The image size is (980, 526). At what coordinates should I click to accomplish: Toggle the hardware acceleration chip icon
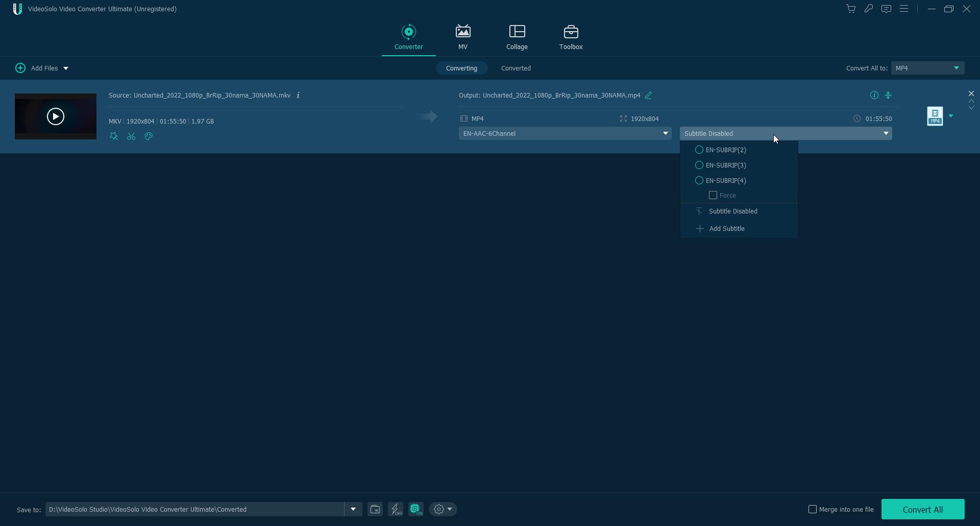(x=416, y=509)
